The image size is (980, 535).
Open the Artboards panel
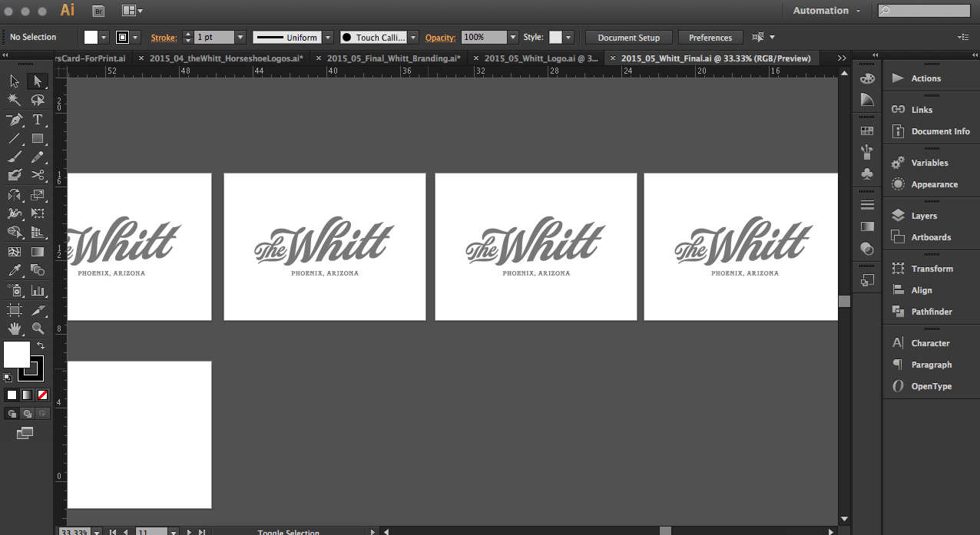[x=931, y=237]
